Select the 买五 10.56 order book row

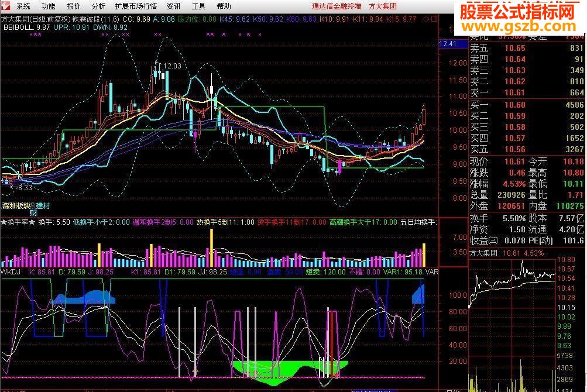527,149
